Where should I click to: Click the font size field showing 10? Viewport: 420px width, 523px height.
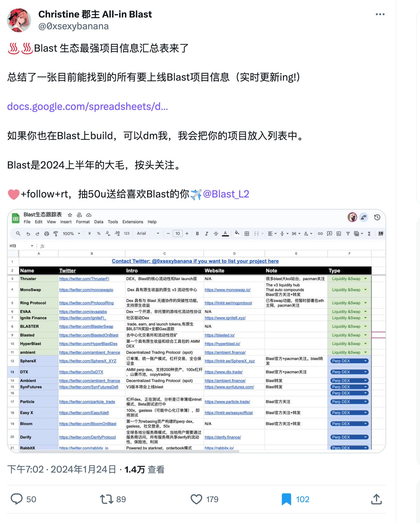[x=178, y=233]
